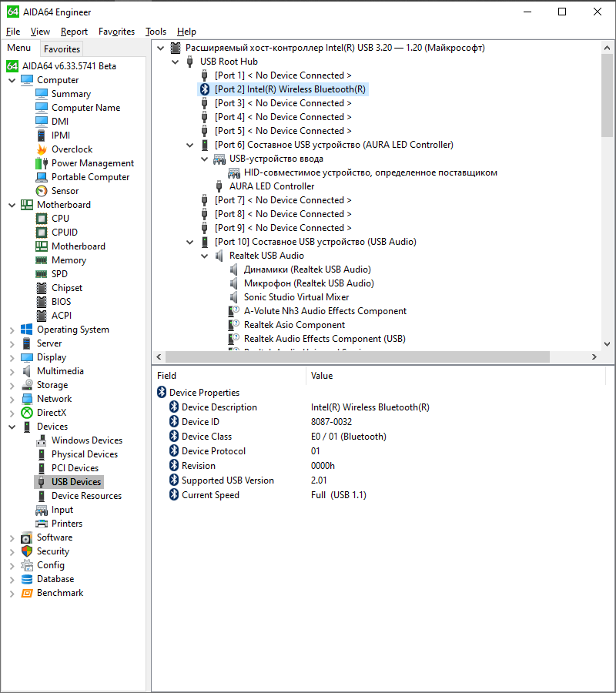
Task: Collapse the Realtek USB Audio node
Action: (x=205, y=256)
